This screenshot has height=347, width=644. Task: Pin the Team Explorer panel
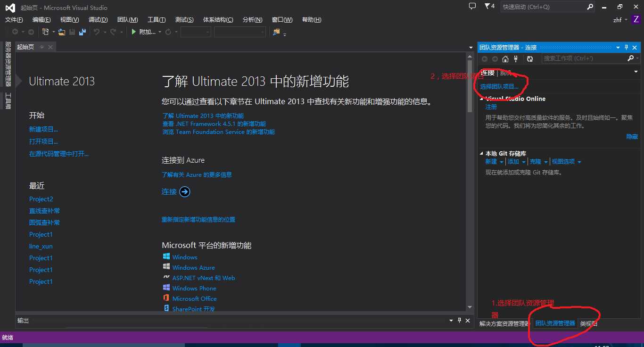[x=627, y=48]
